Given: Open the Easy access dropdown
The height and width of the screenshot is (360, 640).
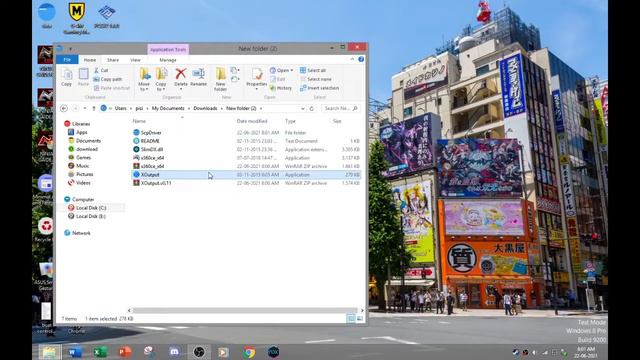Looking at the screenshot, I should pyautogui.click(x=235, y=79).
